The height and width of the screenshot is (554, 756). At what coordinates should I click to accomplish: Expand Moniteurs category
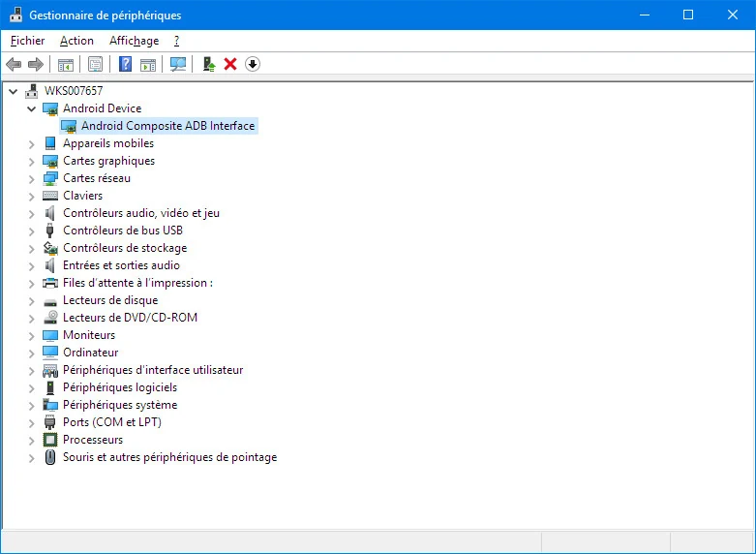click(x=32, y=335)
